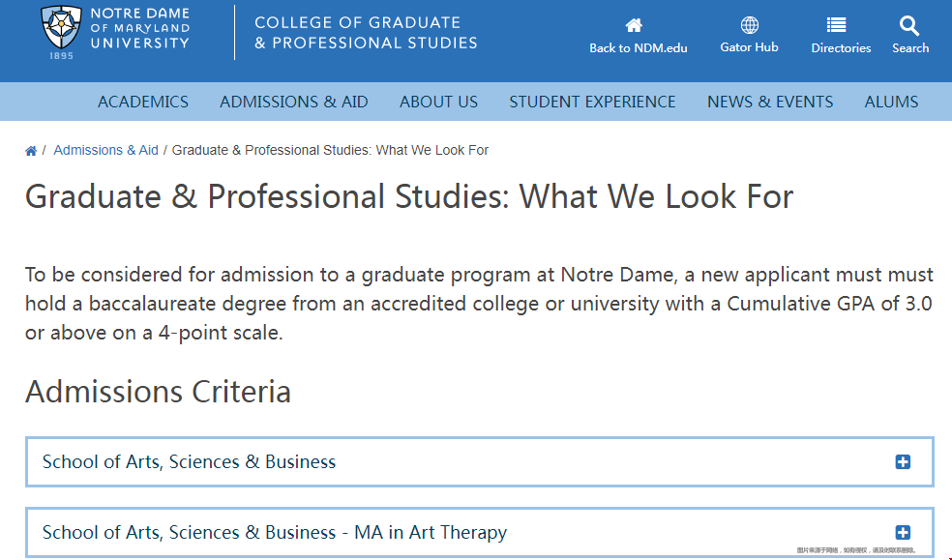Screen dimensions: 952x560
Task: Select Student Experience in the navigation bar
Action: (x=592, y=102)
